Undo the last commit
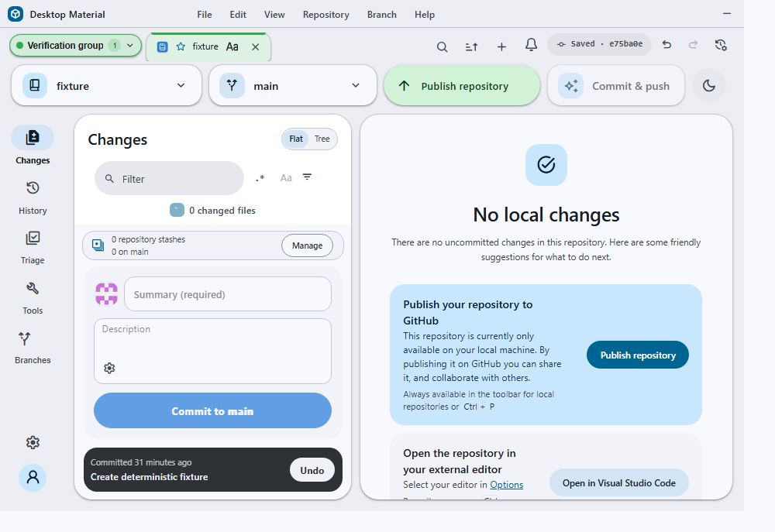 point(312,470)
